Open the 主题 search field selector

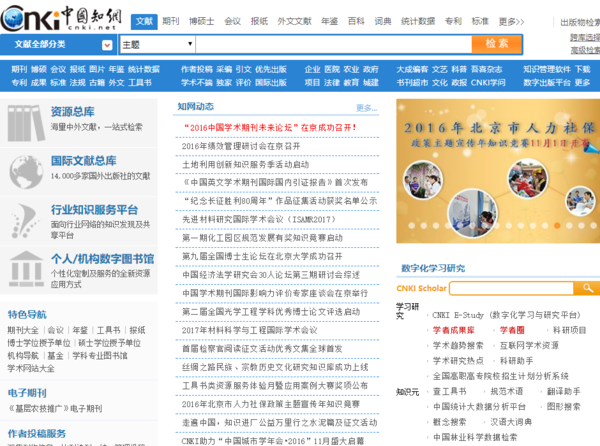(x=157, y=44)
